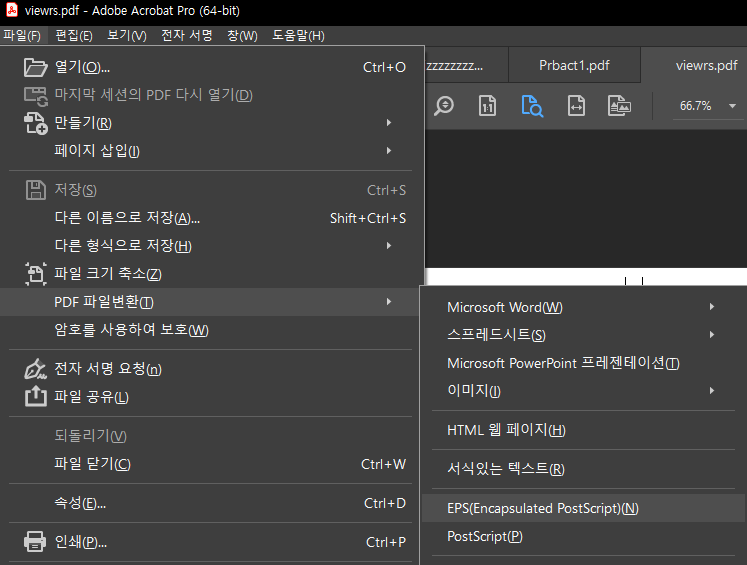This screenshot has height=565, width=747.
Task: Switch to the viewrs.pdf tab
Action: coord(707,65)
